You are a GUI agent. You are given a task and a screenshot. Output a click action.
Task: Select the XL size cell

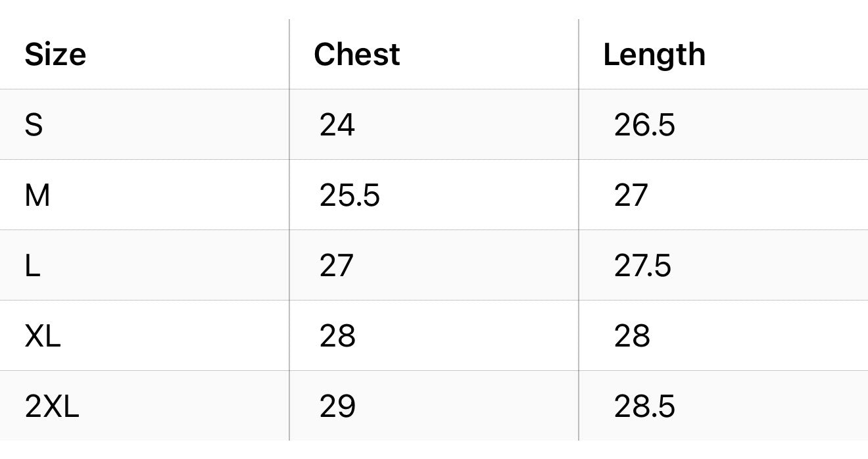click(x=43, y=336)
